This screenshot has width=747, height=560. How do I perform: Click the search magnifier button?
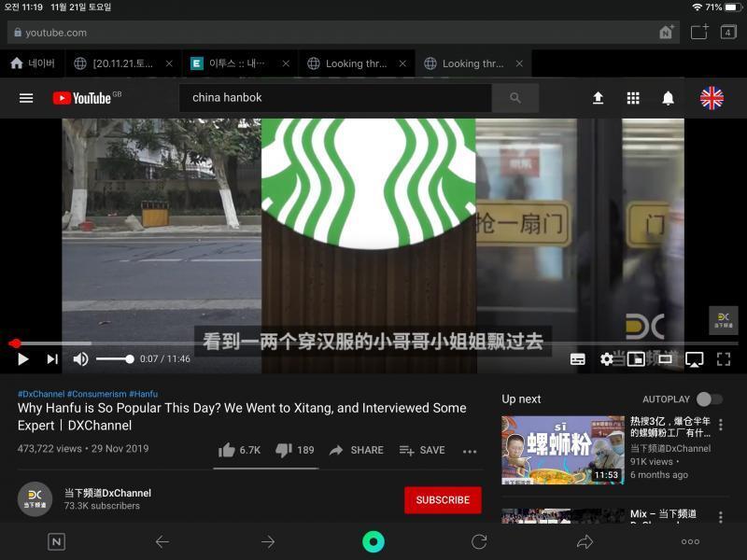click(x=515, y=98)
